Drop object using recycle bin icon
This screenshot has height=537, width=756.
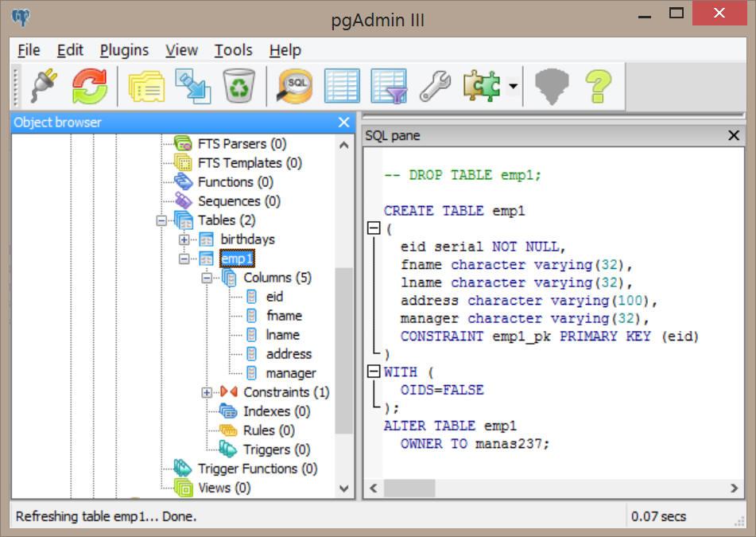(238, 86)
